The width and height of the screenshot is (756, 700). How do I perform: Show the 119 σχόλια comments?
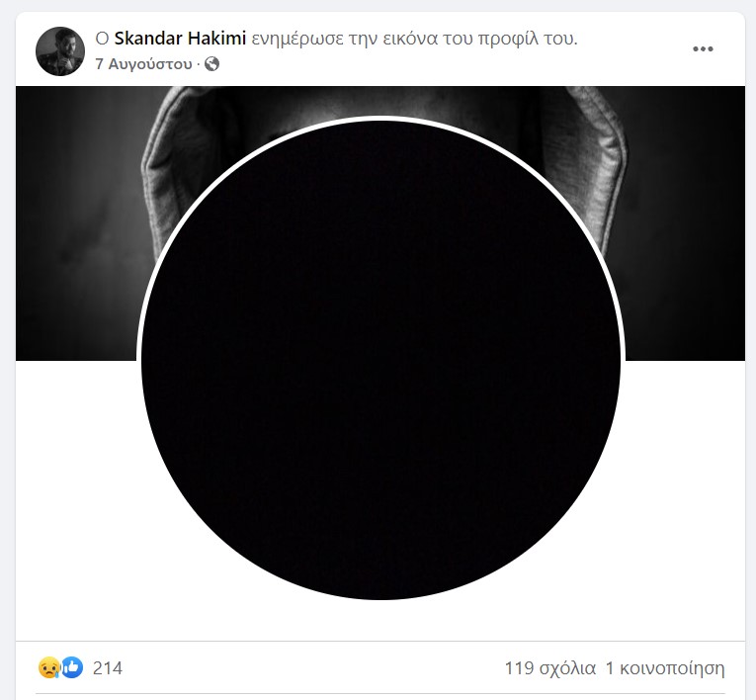(x=550, y=668)
